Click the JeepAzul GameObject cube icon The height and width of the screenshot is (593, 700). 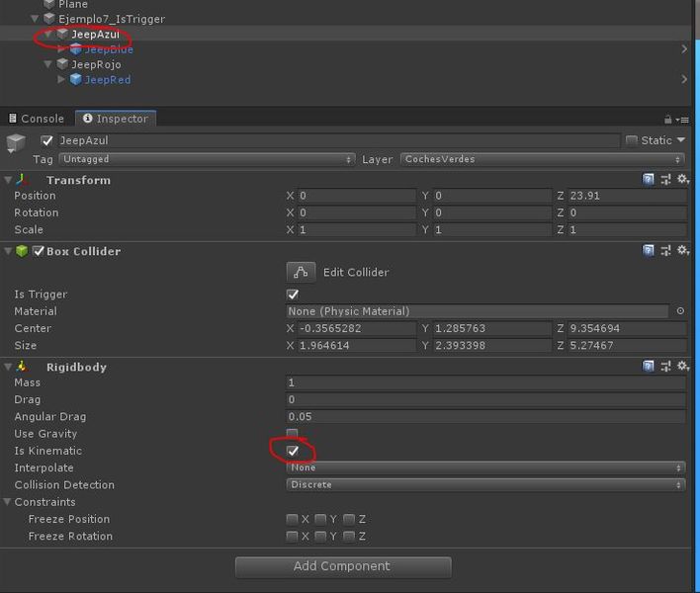tap(16, 142)
